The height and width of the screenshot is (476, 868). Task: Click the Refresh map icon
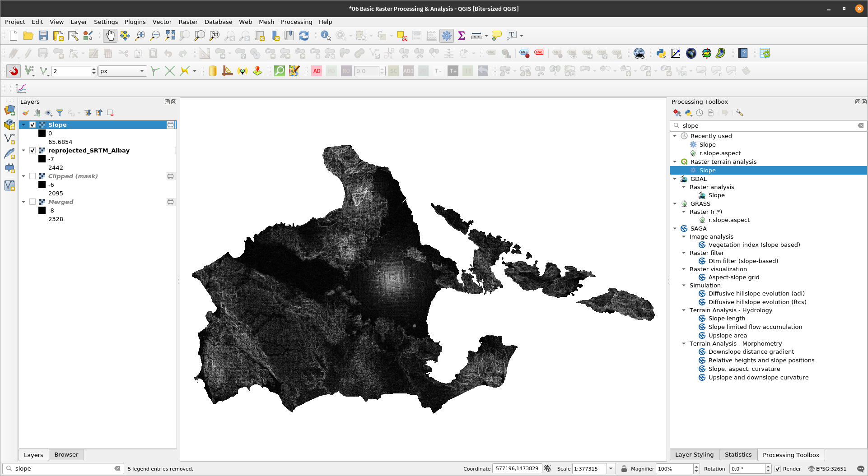point(304,36)
